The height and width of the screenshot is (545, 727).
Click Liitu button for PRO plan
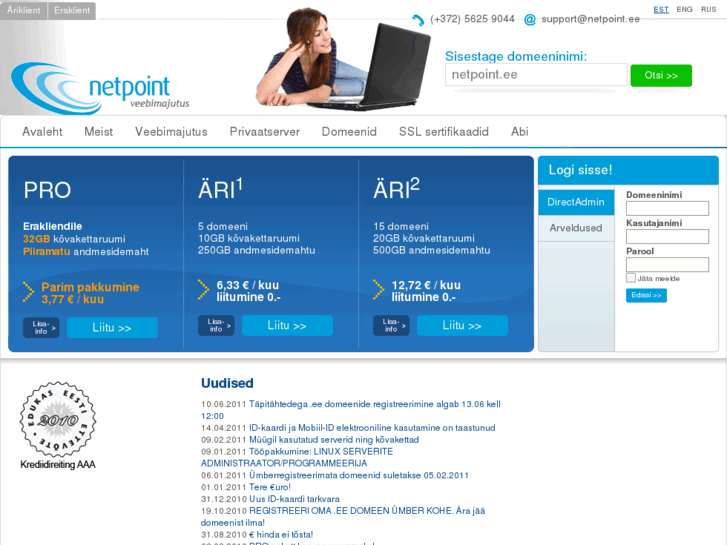coord(112,328)
